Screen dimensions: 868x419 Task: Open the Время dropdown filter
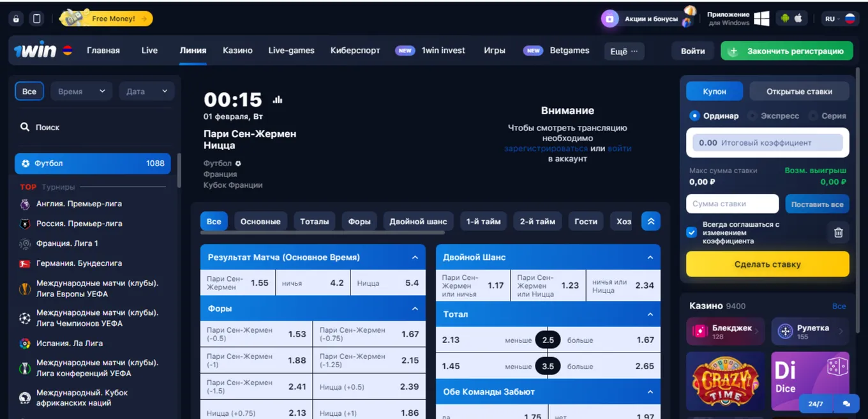pos(81,91)
